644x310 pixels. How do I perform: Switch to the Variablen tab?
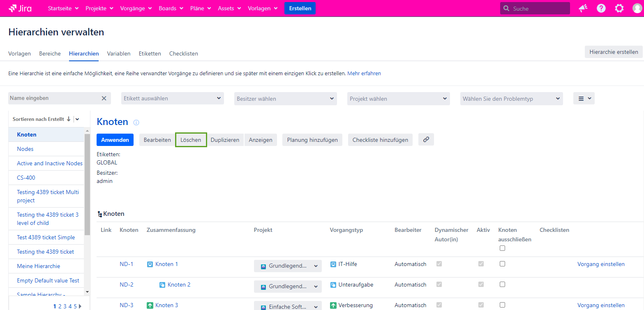click(119, 53)
